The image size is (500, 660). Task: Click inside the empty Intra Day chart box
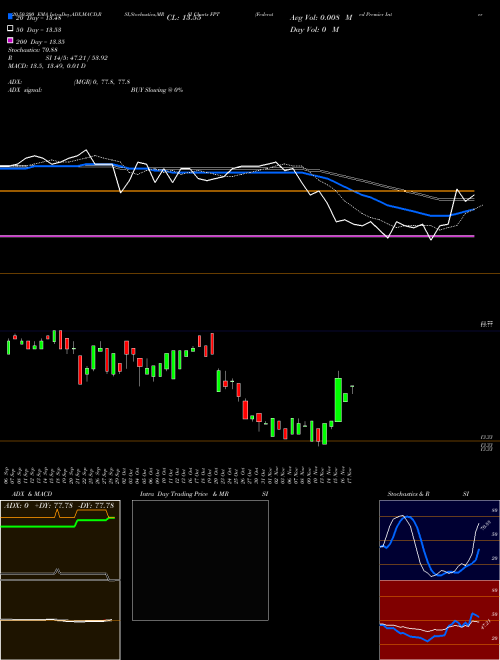click(x=200, y=560)
